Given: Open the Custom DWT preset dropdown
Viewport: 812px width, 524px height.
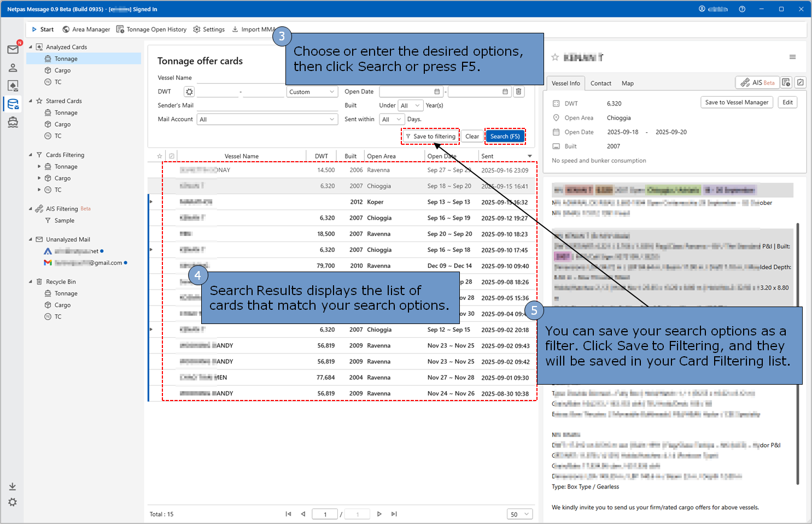Looking at the screenshot, I should (x=312, y=92).
